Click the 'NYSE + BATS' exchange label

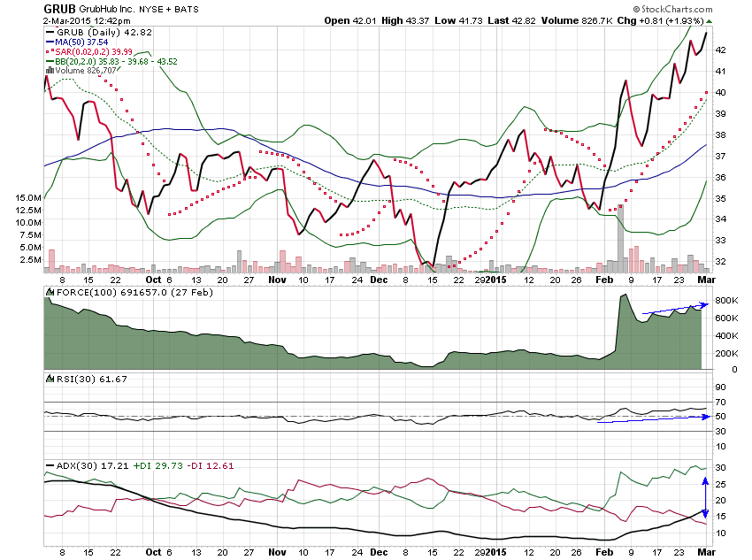[169, 9]
